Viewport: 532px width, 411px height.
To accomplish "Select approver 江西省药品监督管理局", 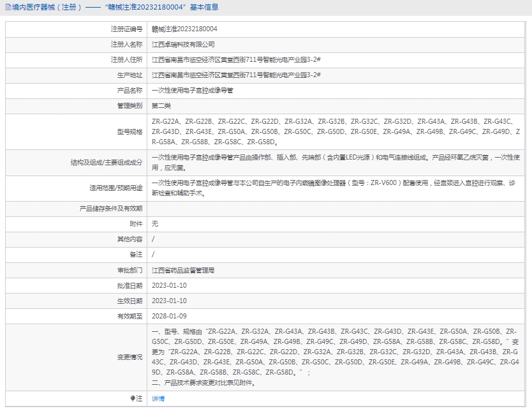I will click(183, 270).
